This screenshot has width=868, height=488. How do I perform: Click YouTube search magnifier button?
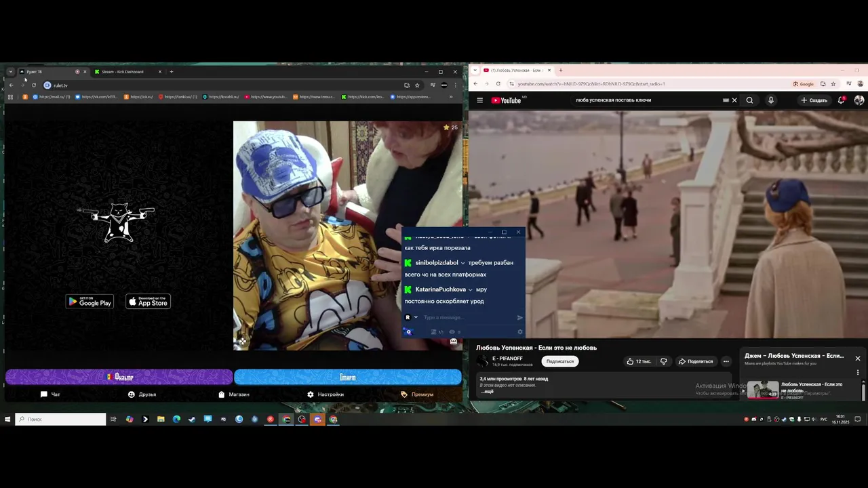pos(749,100)
